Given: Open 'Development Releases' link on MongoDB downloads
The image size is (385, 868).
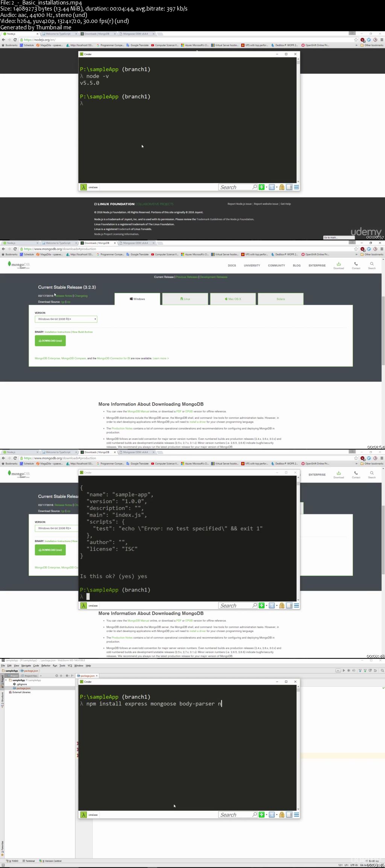Looking at the screenshot, I should click(214, 277).
